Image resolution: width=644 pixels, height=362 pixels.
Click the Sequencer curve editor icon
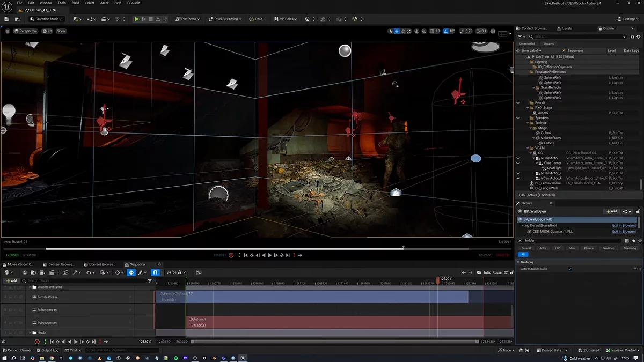(x=199, y=272)
